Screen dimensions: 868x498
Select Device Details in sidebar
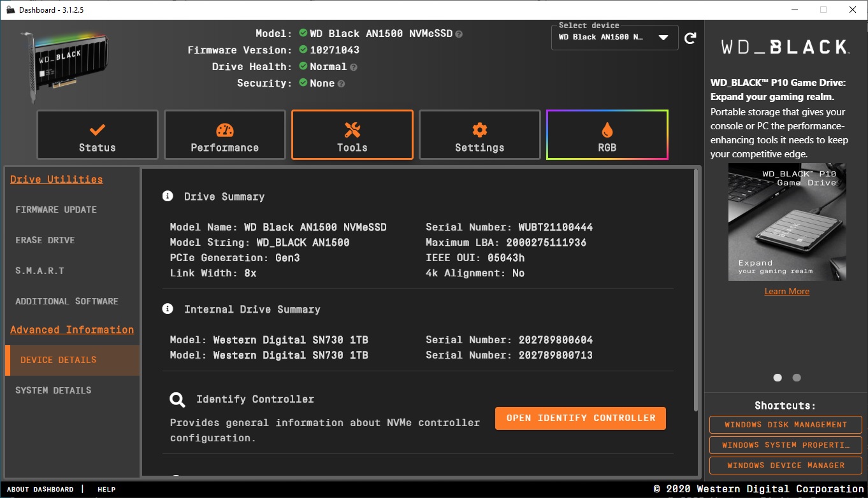(72, 360)
